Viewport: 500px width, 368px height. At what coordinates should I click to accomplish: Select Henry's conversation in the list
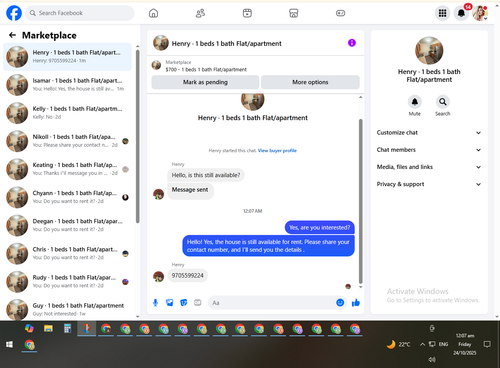68,57
